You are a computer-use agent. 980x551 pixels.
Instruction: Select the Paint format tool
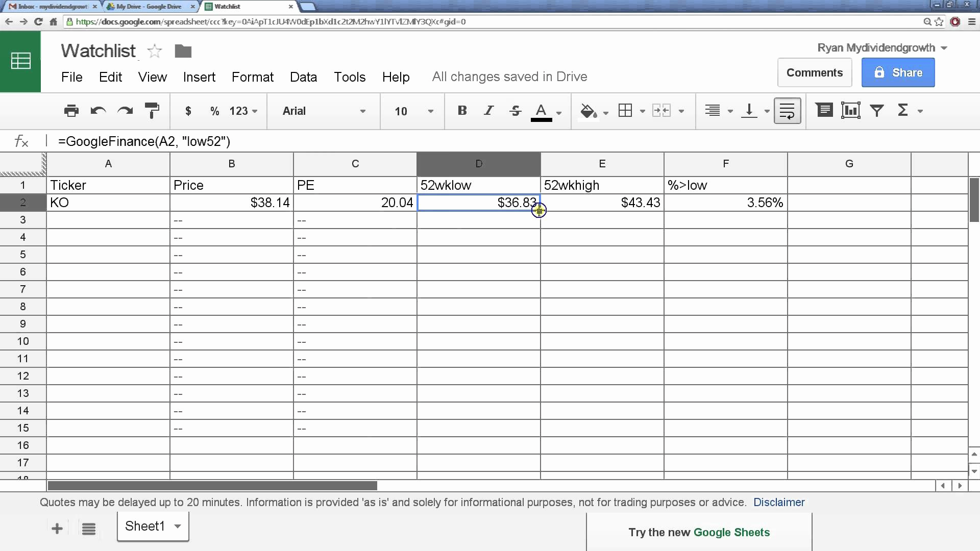(x=152, y=111)
